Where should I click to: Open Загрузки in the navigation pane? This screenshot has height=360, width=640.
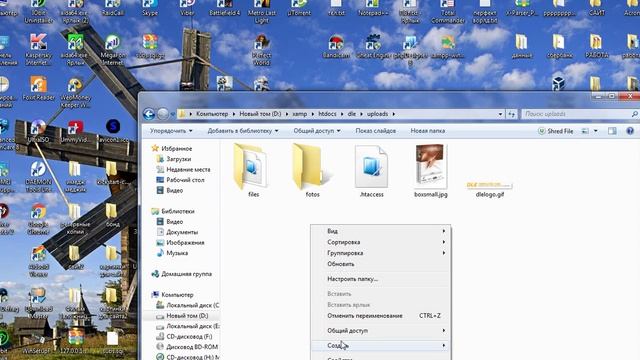(x=174, y=159)
